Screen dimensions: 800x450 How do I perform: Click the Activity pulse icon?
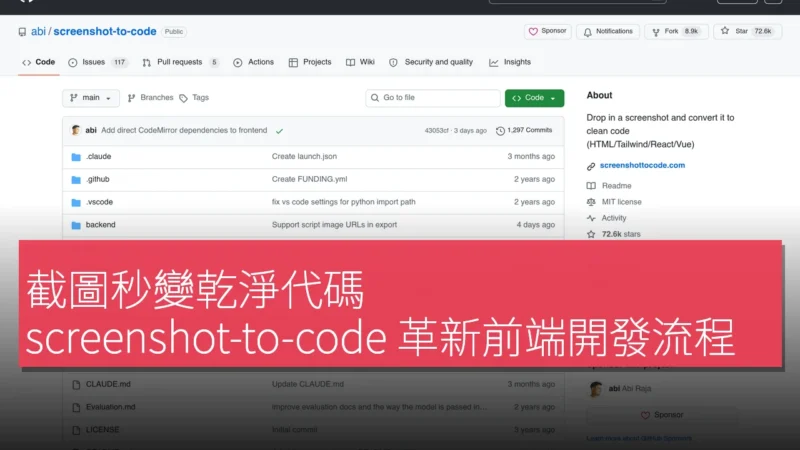pos(591,218)
